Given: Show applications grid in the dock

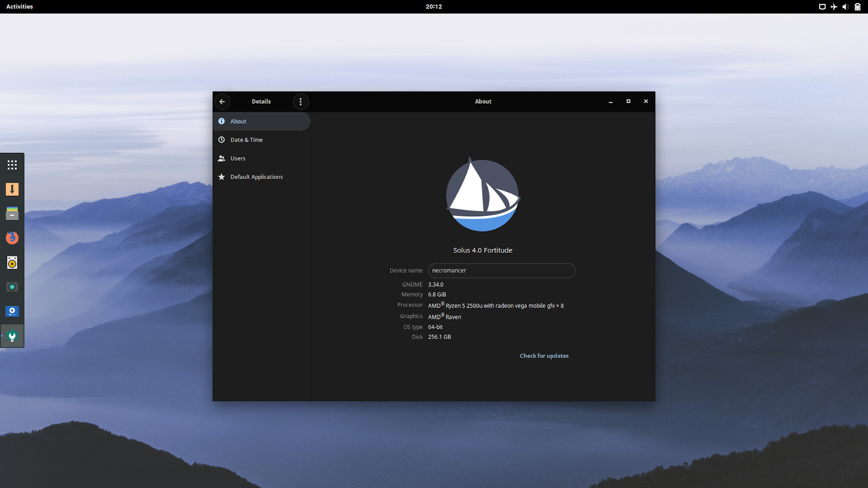Looking at the screenshot, I should pyautogui.click(x=12, y=165).
